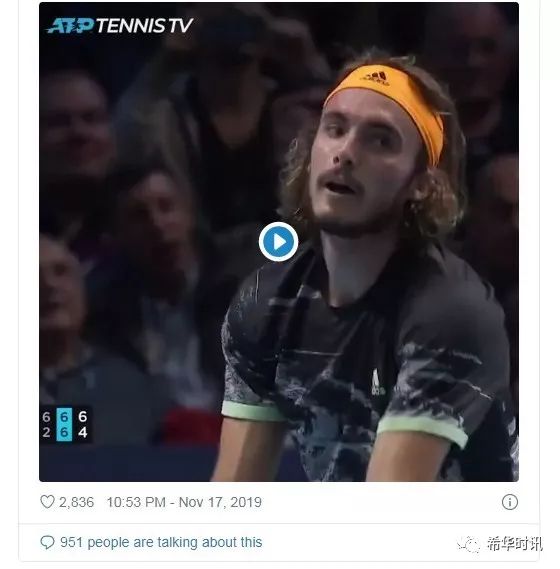Click the TENNIS TV watermark text
The height and width of the screenshot is (569, 560).
(x=144, y=26)
